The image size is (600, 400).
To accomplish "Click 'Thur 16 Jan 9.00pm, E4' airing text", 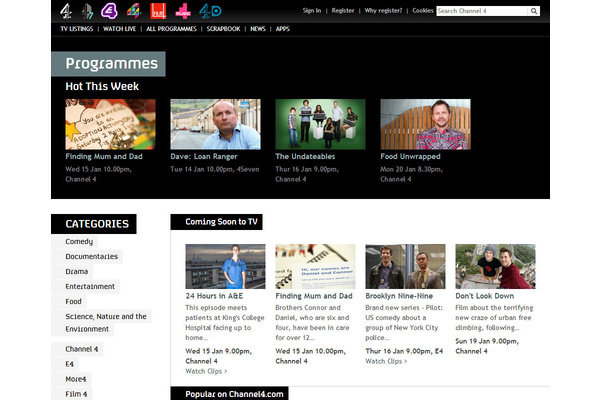I will (x=404, y=351).
